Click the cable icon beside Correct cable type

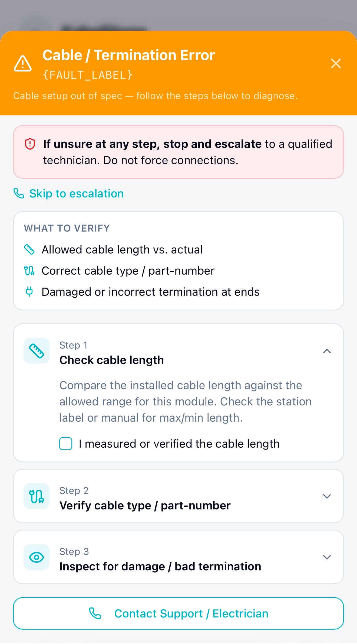pyautogui.click(x=29, y=271)
